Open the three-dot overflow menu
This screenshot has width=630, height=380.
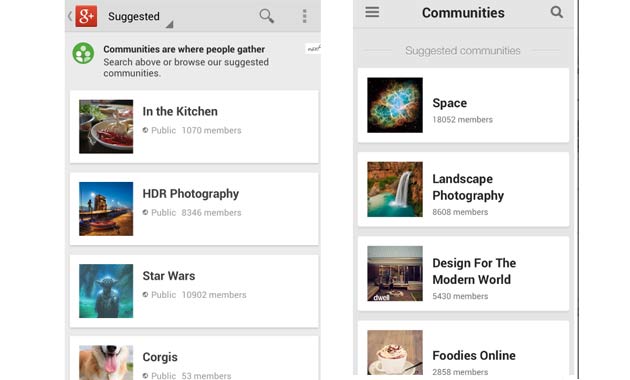305,16
